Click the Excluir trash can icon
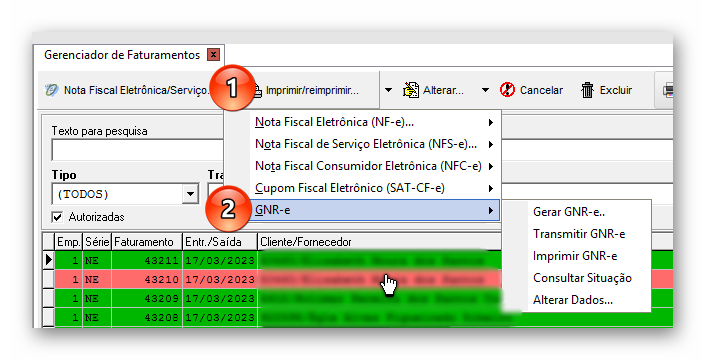705x360 pixels. (x=587, y=90)
